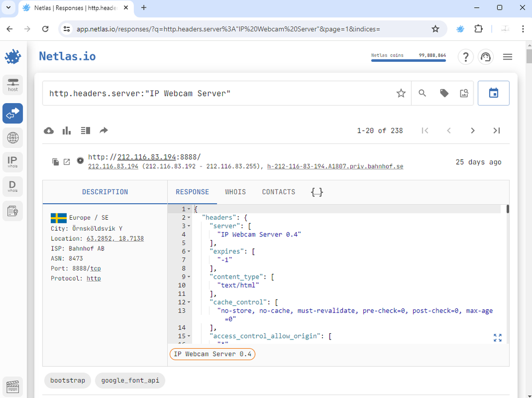The height and width of the screenshot is (398, 532).
Task: Switch to the WHOIS tab
Action: 235,192
